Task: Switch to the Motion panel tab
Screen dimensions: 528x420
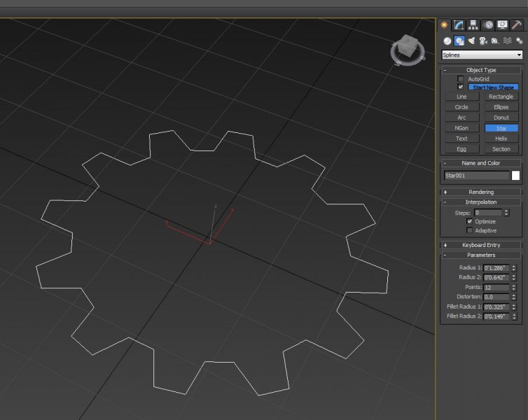Action: 489,24
